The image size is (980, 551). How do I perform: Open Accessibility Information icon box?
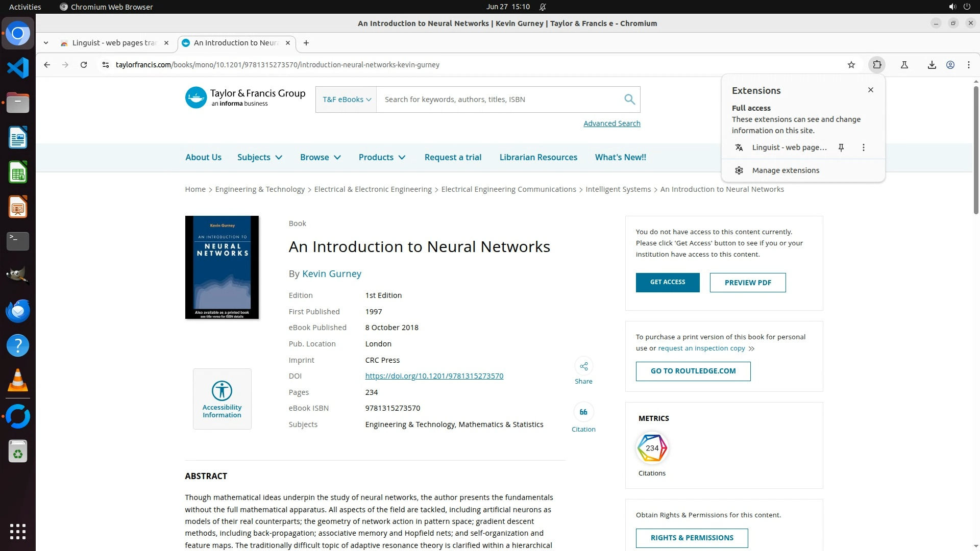pos(222,399)
